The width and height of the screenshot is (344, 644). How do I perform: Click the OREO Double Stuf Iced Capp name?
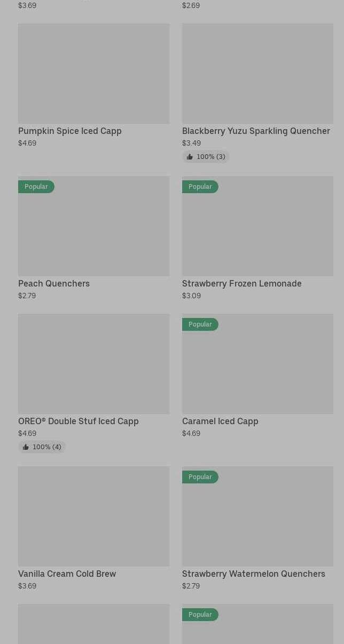pos(79,421)
